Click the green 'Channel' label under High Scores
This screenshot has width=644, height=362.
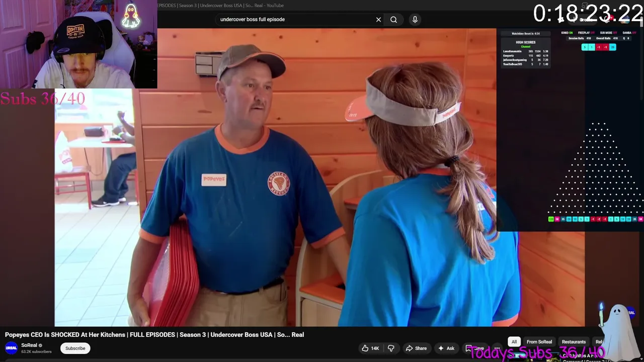(526, 47)
